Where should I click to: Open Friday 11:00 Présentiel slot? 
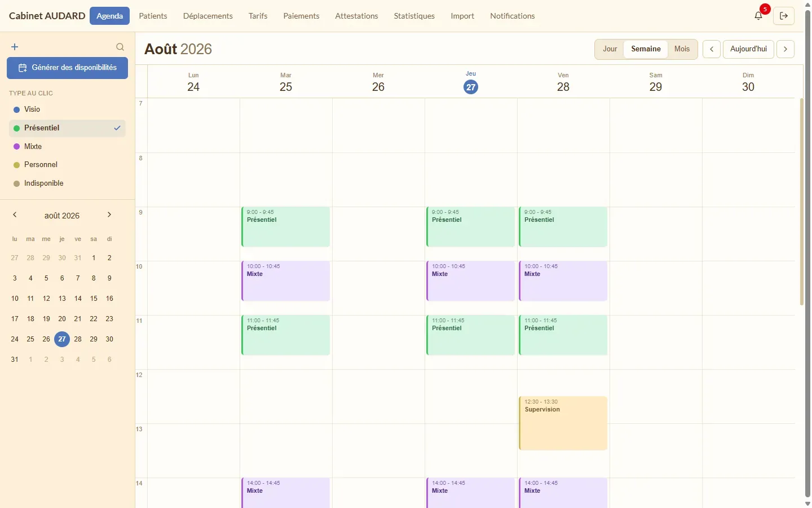click(x=563, y=335)
